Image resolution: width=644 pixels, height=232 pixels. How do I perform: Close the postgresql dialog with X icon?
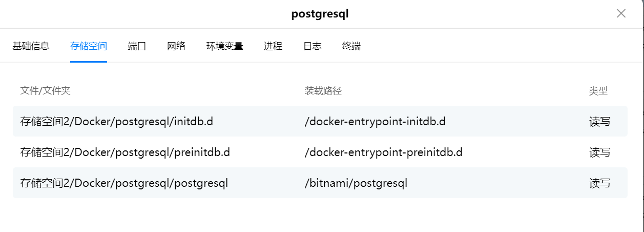[x=621, y=14]
